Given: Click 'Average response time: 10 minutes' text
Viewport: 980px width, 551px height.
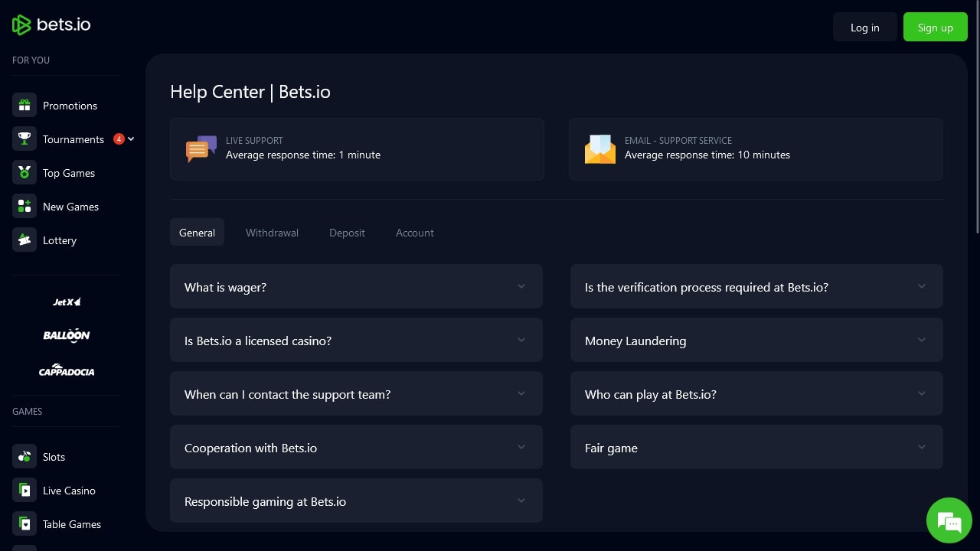Looking at the screenshot, I should click(x=707, y=155).
